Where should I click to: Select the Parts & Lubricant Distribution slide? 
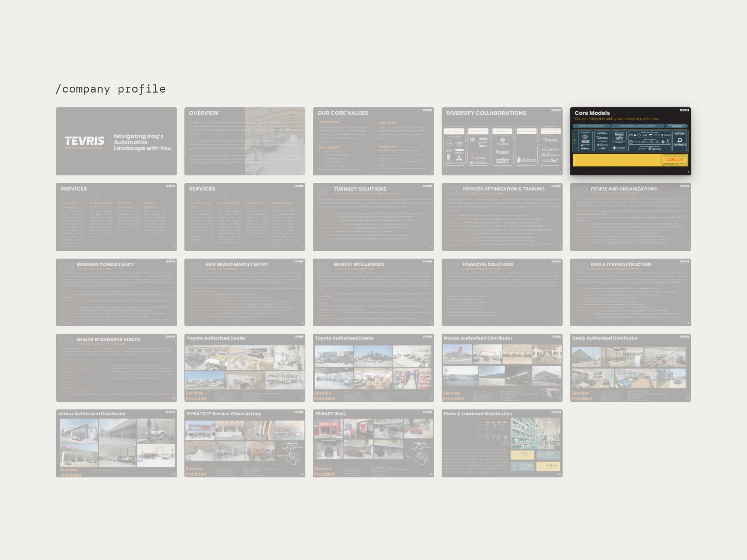[x=502, y=443]
